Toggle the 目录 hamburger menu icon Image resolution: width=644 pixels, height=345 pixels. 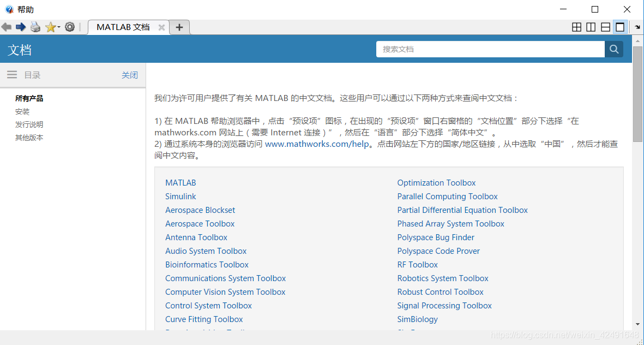[12, 74]
